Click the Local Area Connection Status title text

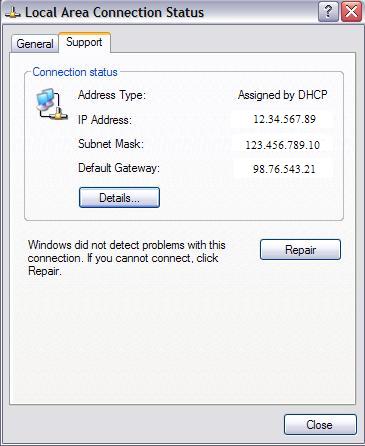point(114,13)
